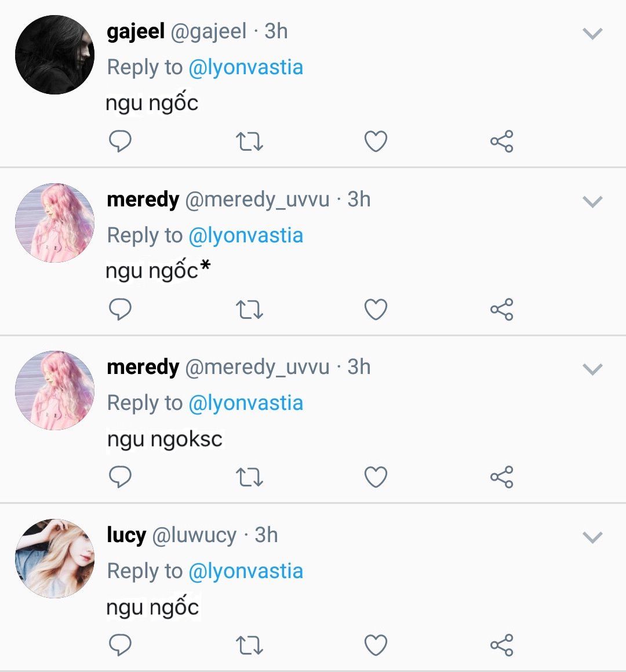This screenshot has width=626, height=672.
Task: Share lucy's tweet
Action: point(502,645)
